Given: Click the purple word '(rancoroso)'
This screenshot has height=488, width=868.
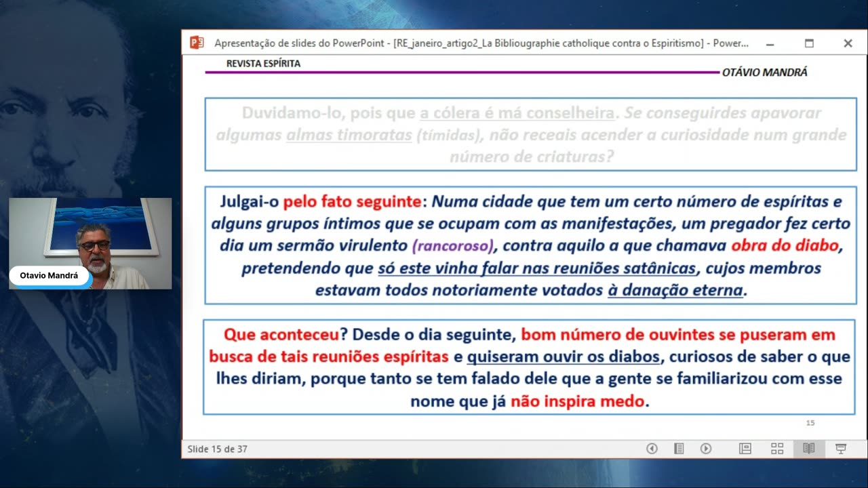Looking at the screenshot, I should click(x=453, y=246).
